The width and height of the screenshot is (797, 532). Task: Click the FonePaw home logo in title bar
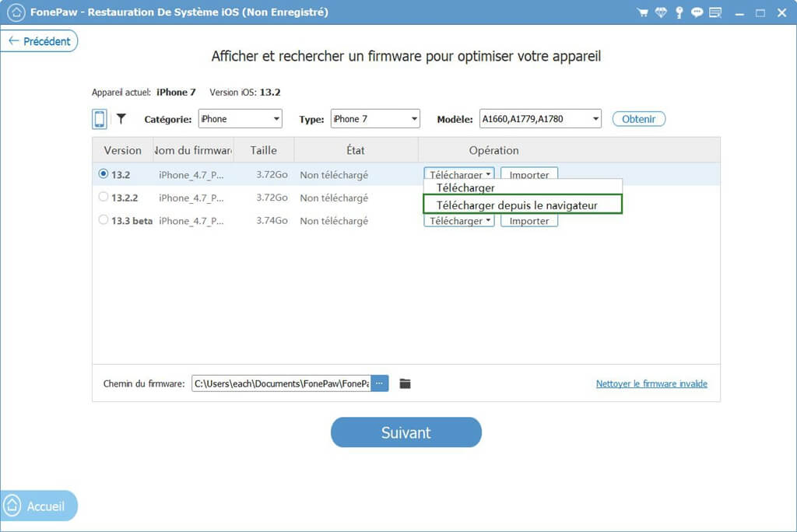[x=16, y=12]
